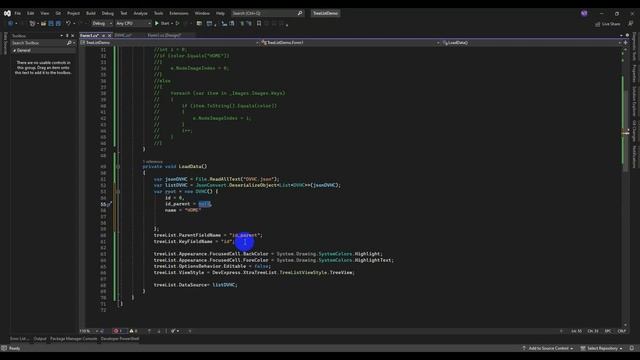Click Select Repository in status bar
The image size is (640, 360).
[x=602, y=349]
